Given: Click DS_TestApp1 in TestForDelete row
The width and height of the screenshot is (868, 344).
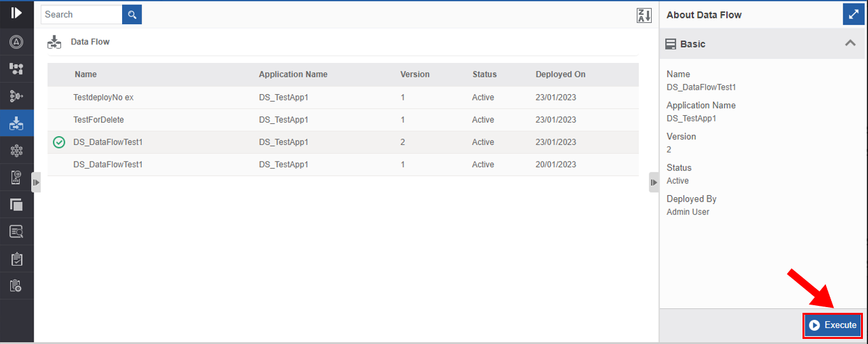Looking at the screenshot, I should pyautogui.click(x=284, y=120).
